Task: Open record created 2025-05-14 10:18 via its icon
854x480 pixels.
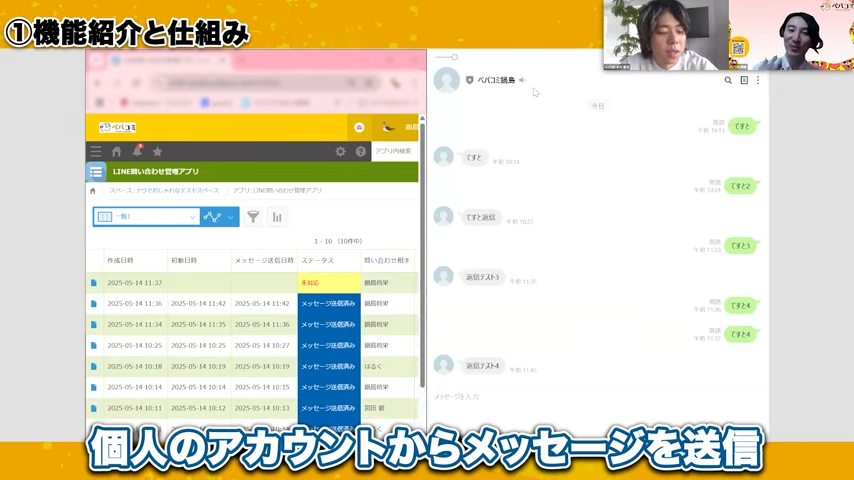Action: pos(94,367)
